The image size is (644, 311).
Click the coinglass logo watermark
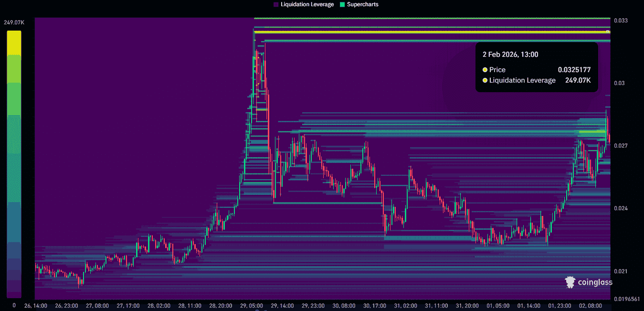click(x=569, y=282)
